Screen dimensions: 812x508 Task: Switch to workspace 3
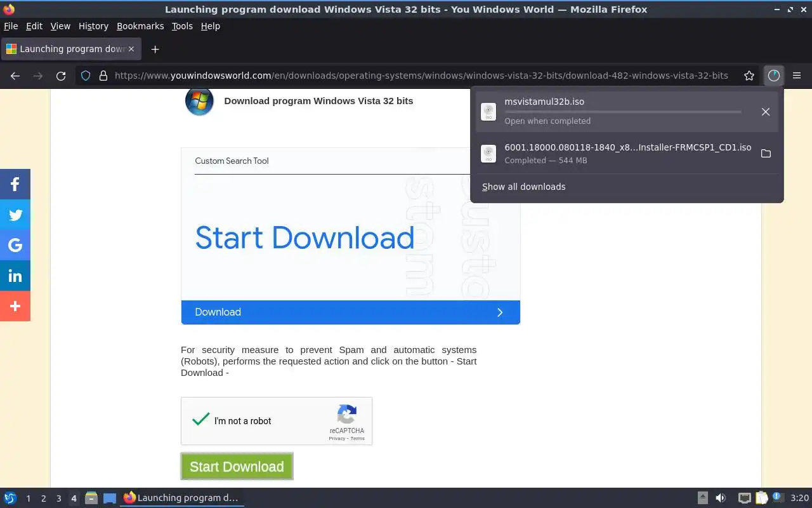click(58, 498)
